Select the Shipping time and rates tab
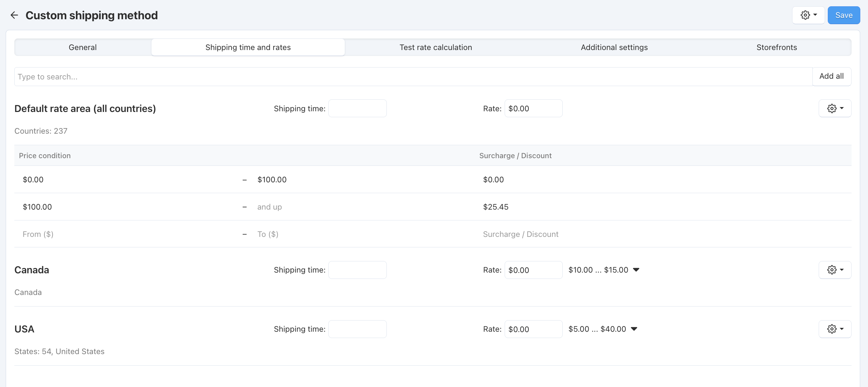This screenshot has height=387, width=868. tap(248, 47)
